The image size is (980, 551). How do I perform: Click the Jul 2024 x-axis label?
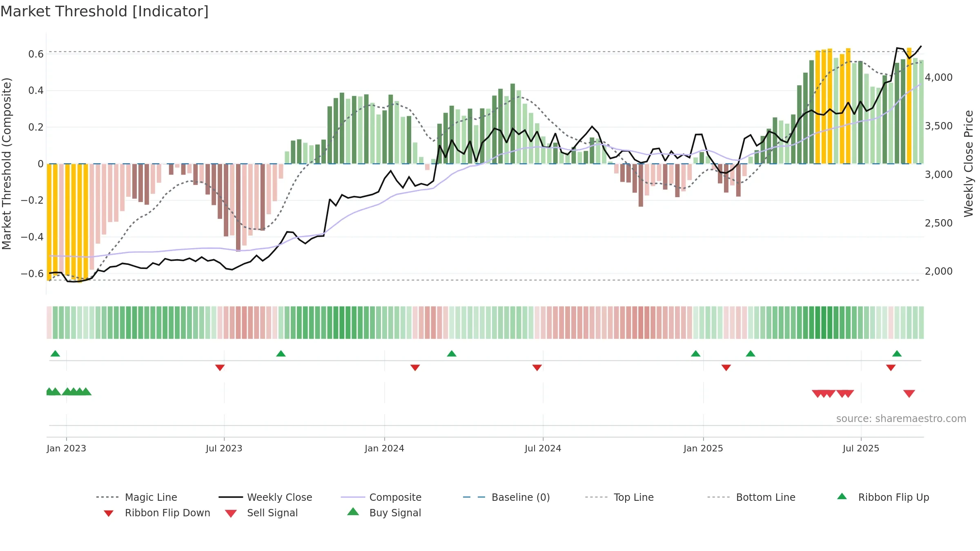(543, 449)
